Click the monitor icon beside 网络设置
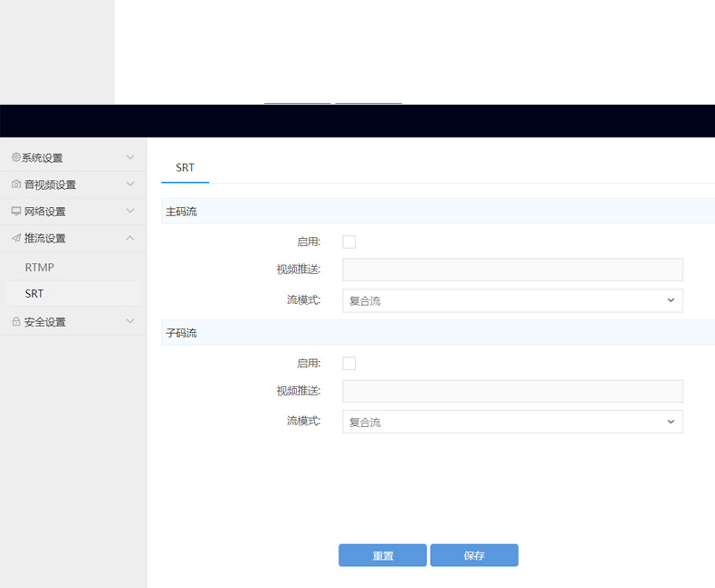The height and width of the screenshot is (588, 715). pyautogui.click(x=16, y=211)
